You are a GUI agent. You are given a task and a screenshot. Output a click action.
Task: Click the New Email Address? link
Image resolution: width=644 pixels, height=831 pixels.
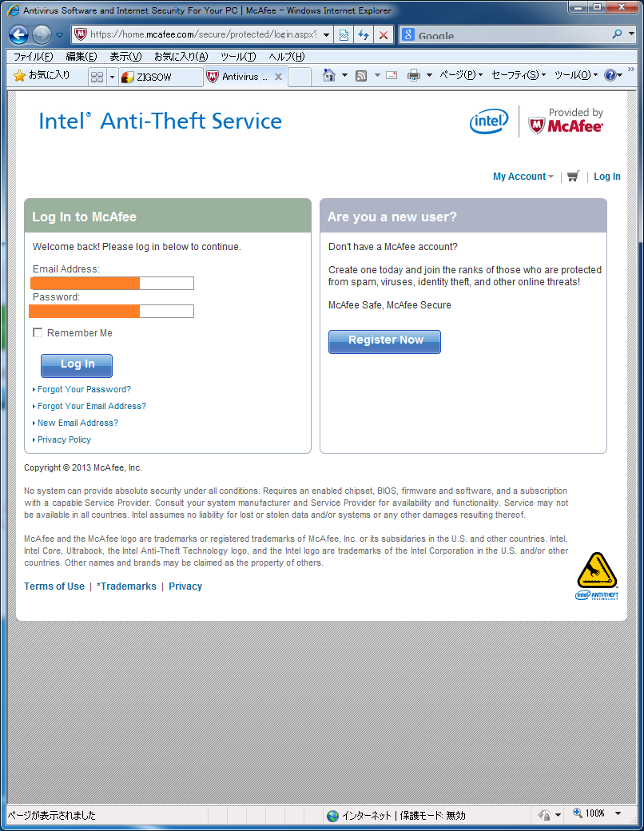(78, 423)
